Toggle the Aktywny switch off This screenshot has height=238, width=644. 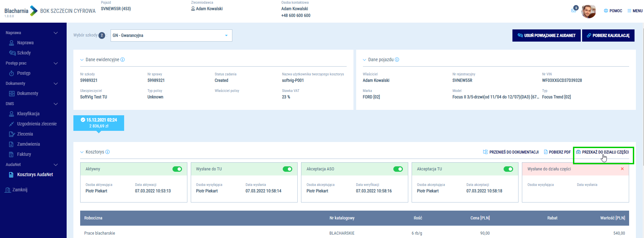pyautogui.click(x=177, y=169)
